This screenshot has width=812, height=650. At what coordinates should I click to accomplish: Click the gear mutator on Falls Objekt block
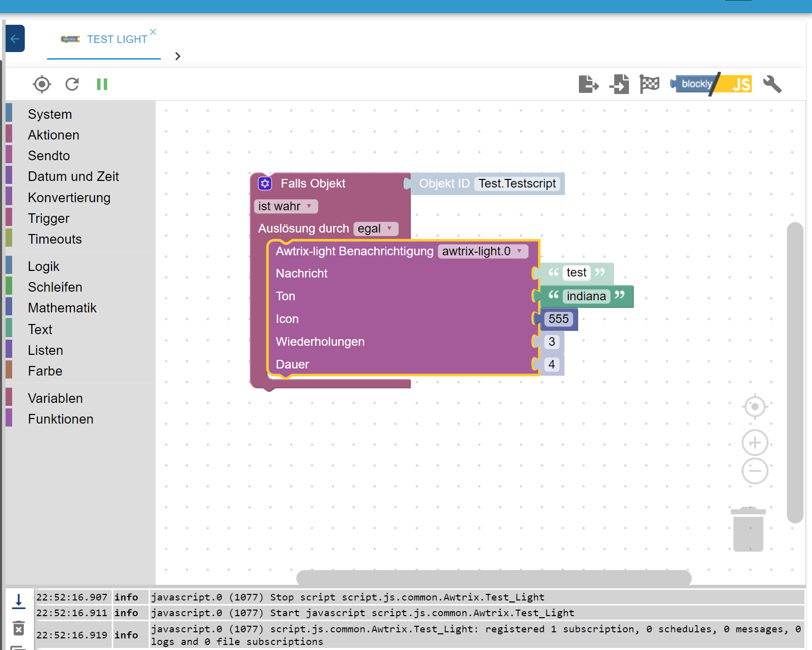(x=265, y=183)
